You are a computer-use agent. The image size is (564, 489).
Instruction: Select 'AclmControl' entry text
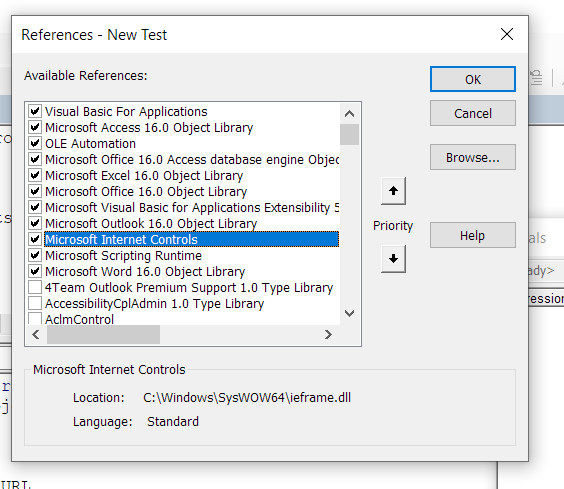tap(79, 319)
